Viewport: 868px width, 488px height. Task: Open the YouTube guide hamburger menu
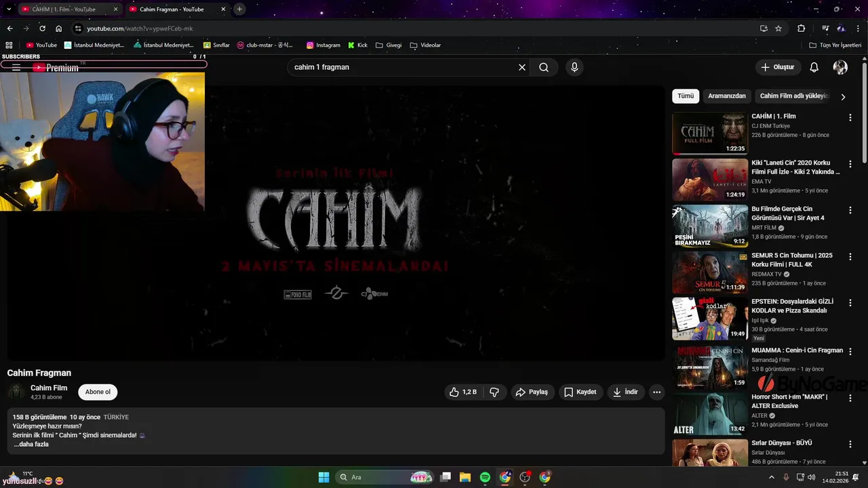16,67
